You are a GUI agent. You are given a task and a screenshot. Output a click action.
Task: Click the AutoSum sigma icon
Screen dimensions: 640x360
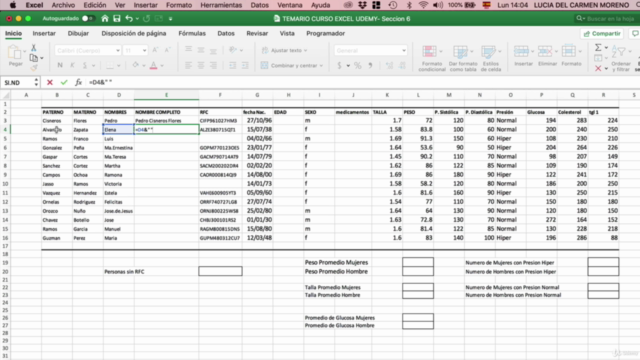(598, 48)
